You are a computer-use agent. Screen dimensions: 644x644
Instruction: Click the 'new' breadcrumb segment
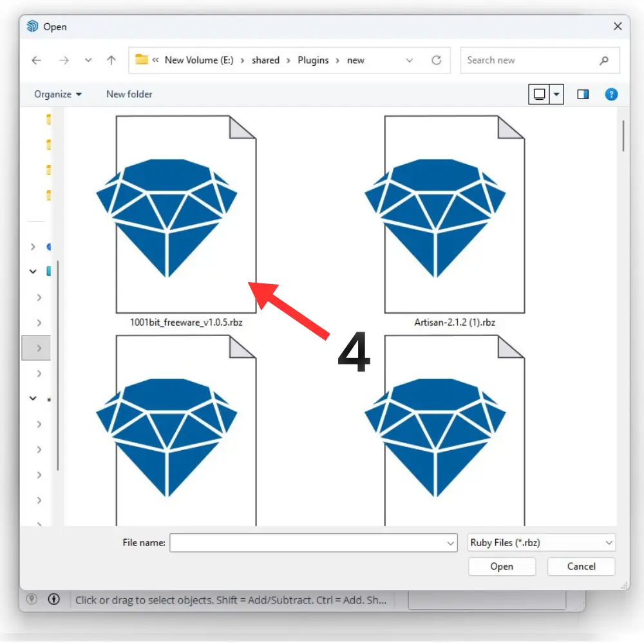(x=355, y=61)
